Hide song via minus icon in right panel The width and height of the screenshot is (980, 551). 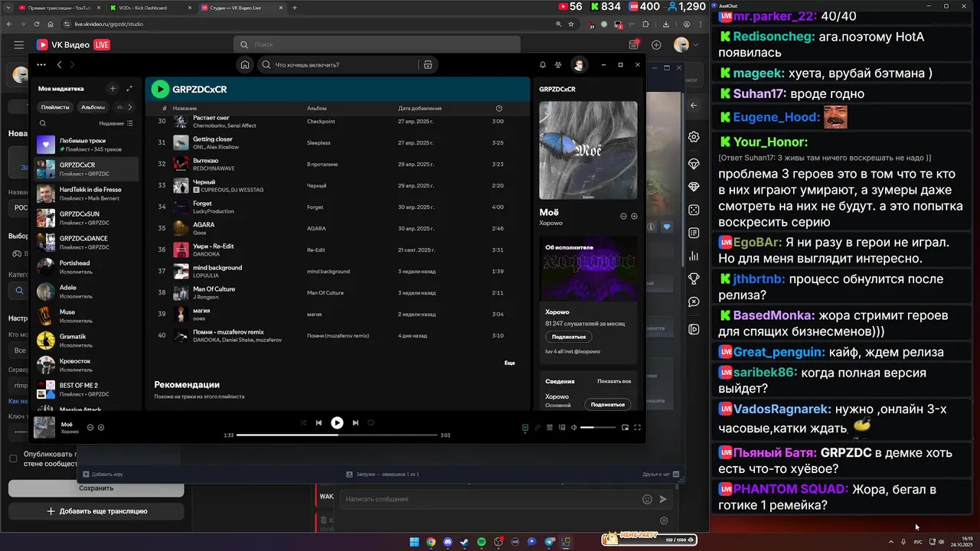[623, 217]
